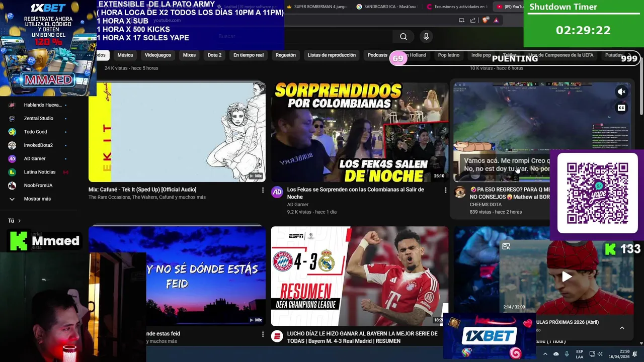Viewport: 644px width, 362px height.
Task: Select the 'Reguetón' filter chip
Action: click(286, 55)
